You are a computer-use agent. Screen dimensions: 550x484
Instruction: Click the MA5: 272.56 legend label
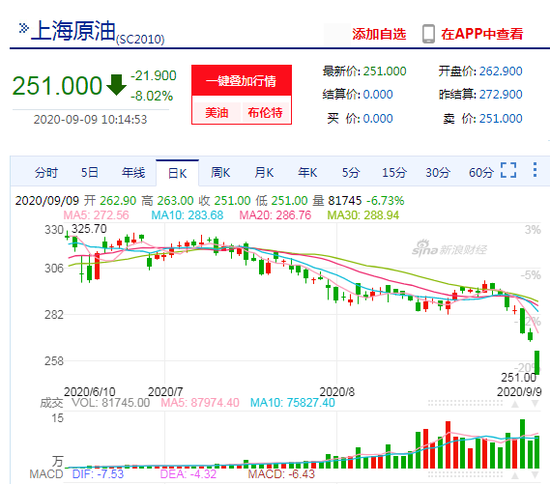(x=96, y=215)
